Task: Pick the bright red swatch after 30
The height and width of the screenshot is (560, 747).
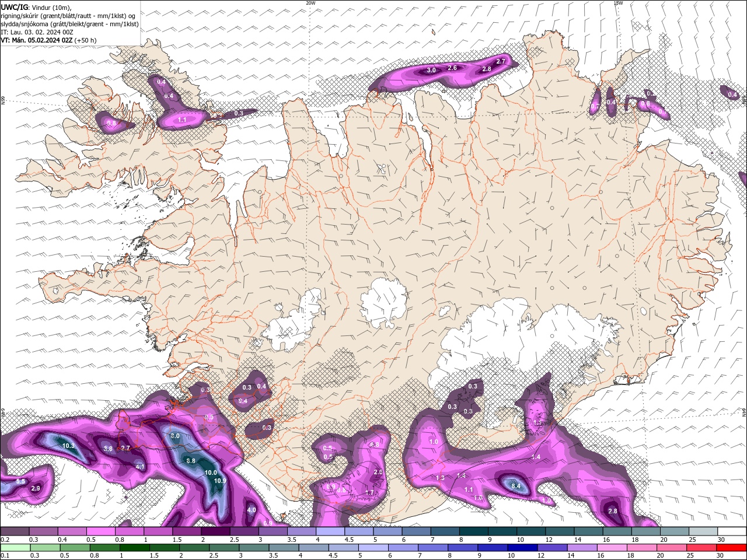Action: (x=731, y=548)
